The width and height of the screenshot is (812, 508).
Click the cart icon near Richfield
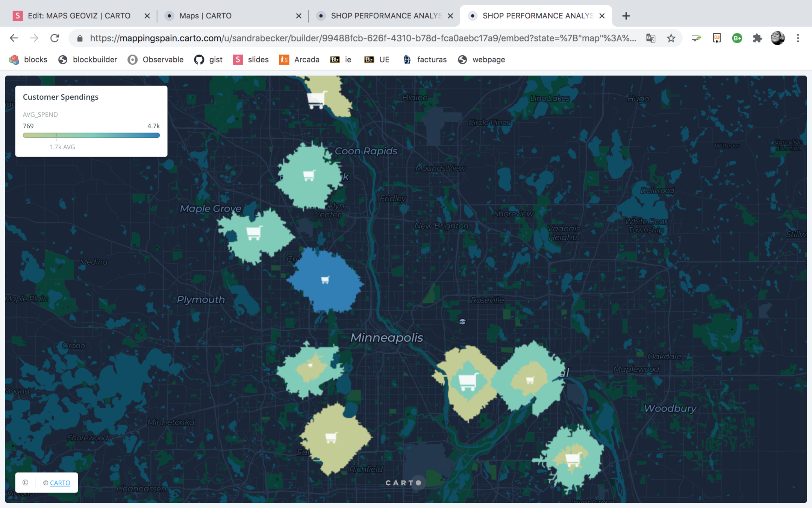click(x=331, y=438)
